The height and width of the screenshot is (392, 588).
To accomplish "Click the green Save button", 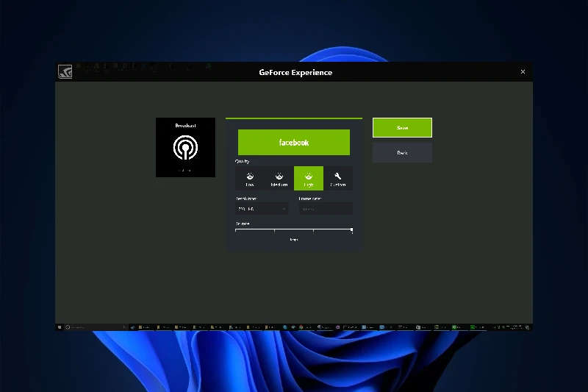I will (x=402, y=127).
